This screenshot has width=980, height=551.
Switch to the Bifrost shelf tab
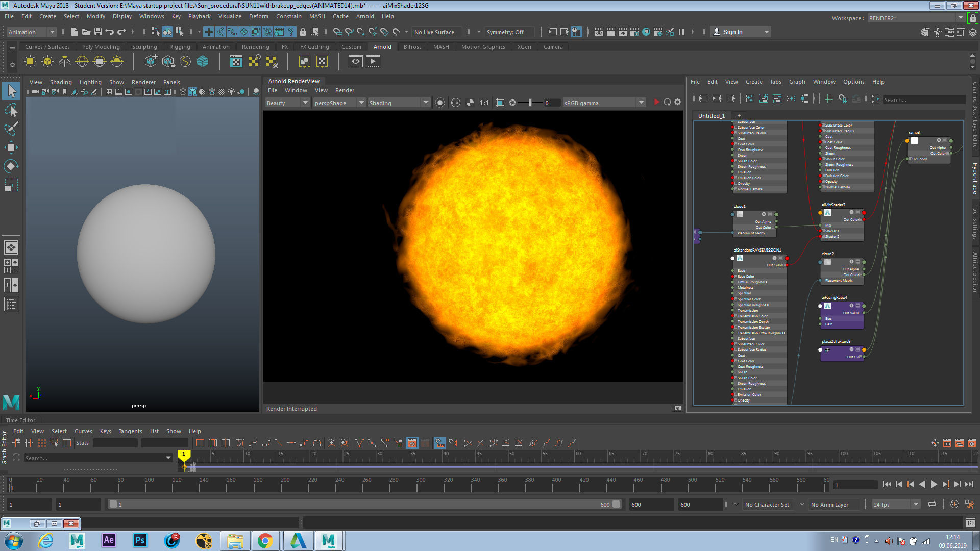412,46
